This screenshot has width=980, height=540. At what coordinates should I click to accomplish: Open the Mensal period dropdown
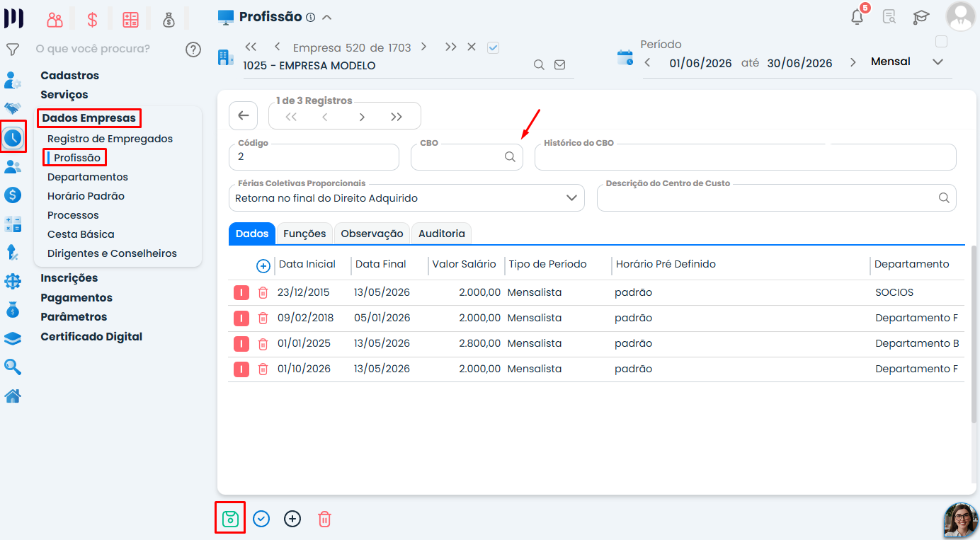(x=938, y=62)
